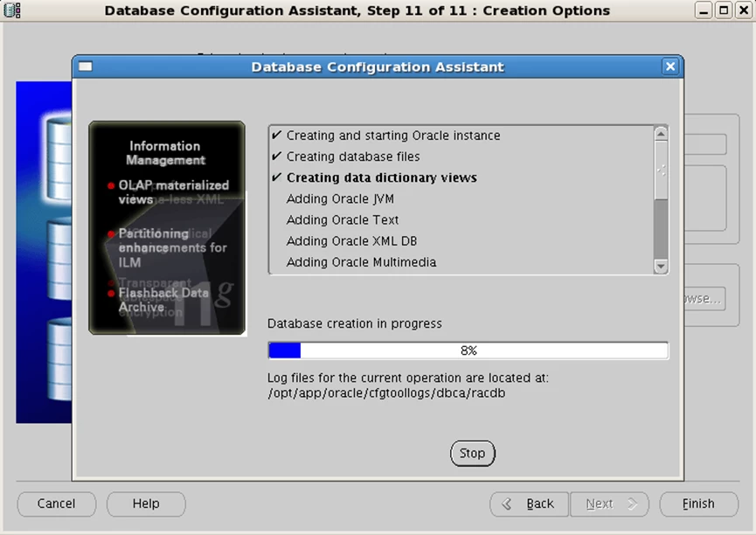This screenshot has height=535, width=756.
Task: Click 'Database creation in progress' label
Action: tap(354, 323)
